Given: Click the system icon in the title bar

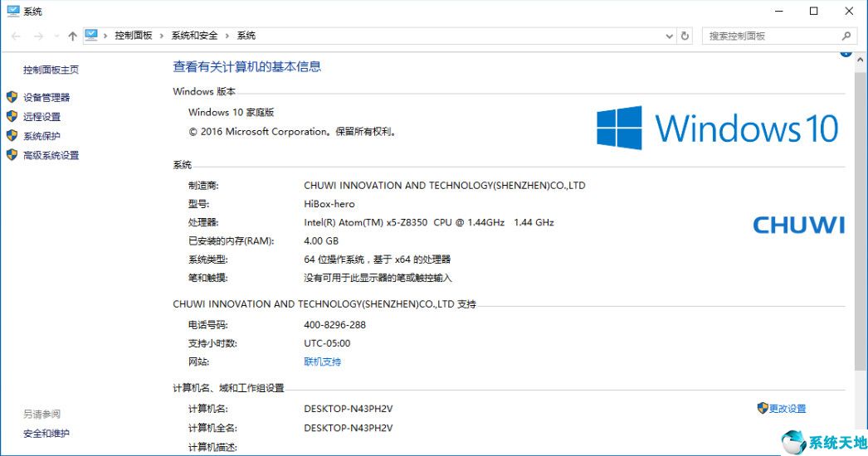Looking at the screenshot, I should click(13, 11).
